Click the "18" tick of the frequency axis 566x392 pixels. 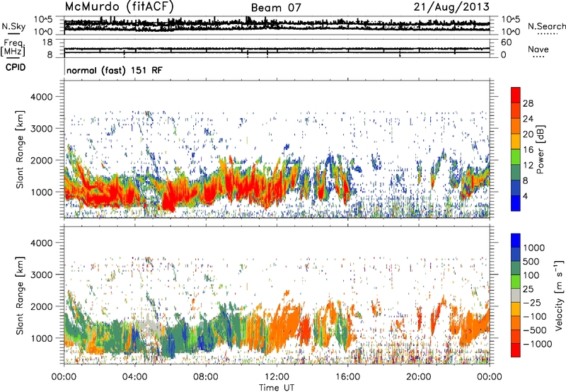(47, 42)
